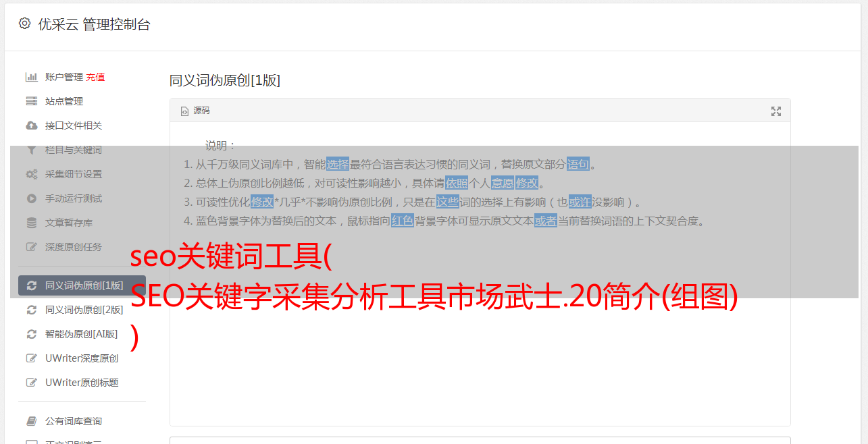868x444 pixels.
Task: Click the 接口文件相关 cloud upload icon
Action: point(31,126)
